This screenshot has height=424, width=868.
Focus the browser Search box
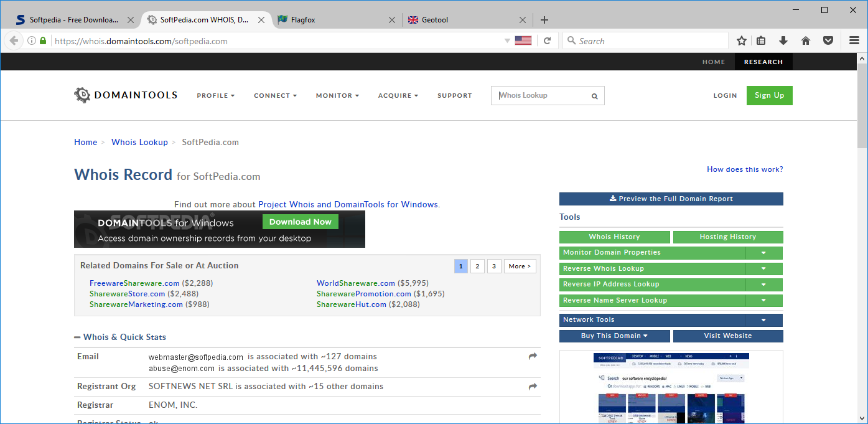pyautogui.click(x=645, y=41)
